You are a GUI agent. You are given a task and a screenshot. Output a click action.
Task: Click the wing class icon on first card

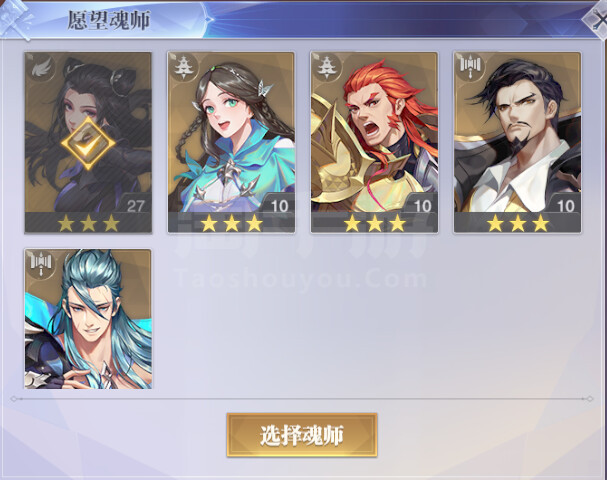click(41, 68)
